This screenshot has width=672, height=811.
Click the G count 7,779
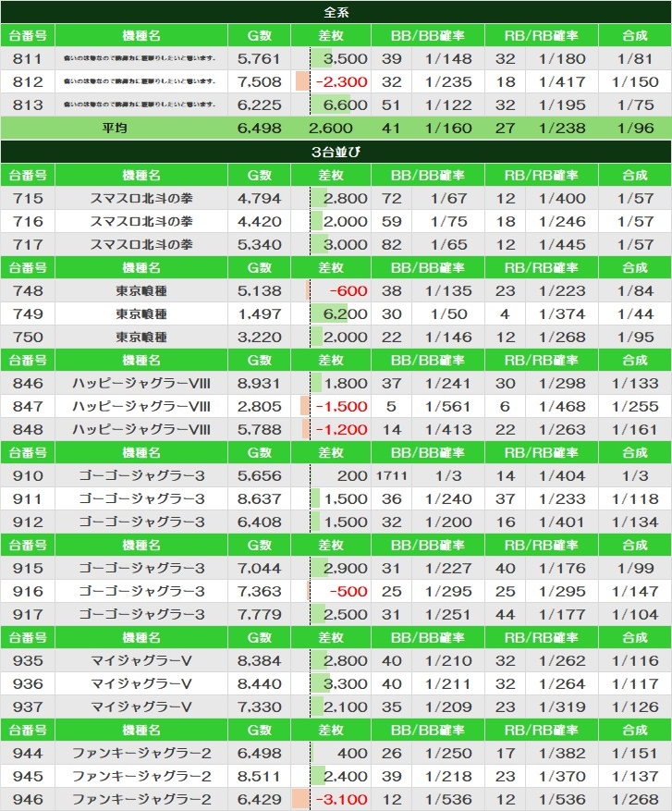pos(259,615)
